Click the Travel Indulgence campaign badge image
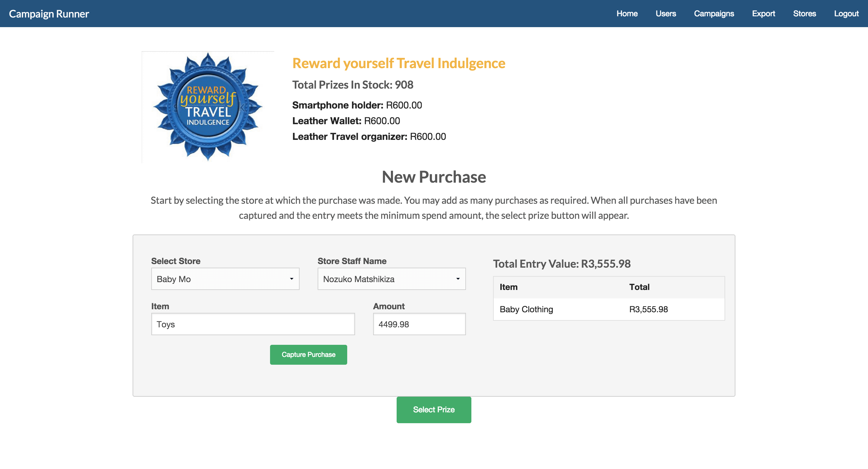 (x=208, y=107)
